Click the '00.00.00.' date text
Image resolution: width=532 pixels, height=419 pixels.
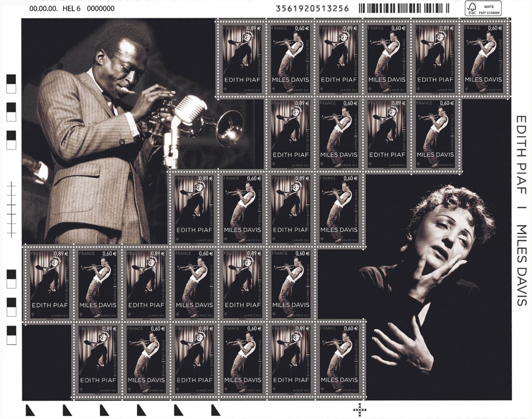click(43, 9)
